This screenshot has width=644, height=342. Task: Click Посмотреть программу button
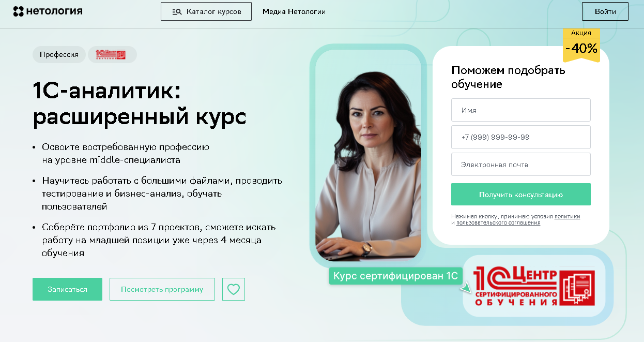click(x=162, y=289)
